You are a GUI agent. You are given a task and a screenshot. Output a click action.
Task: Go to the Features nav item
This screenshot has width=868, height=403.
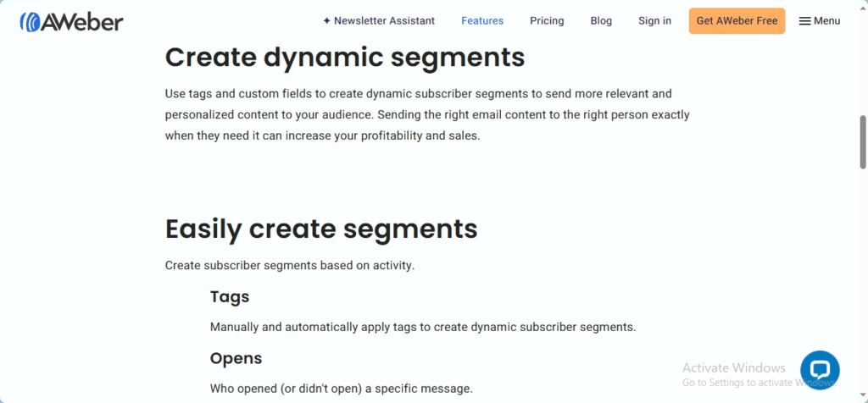[482, 21]
